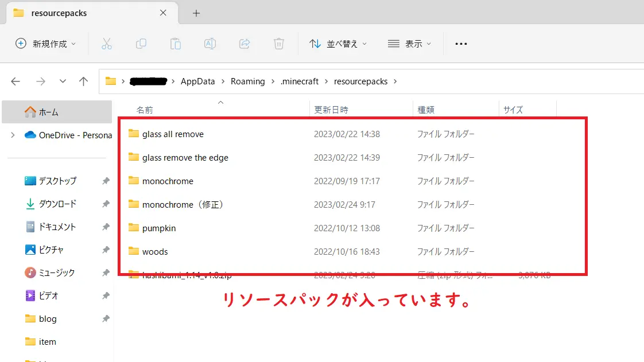Go up one folder level arrow
Image resolution: width=644 pixels, height=362 pixels.
pos(83,81)
